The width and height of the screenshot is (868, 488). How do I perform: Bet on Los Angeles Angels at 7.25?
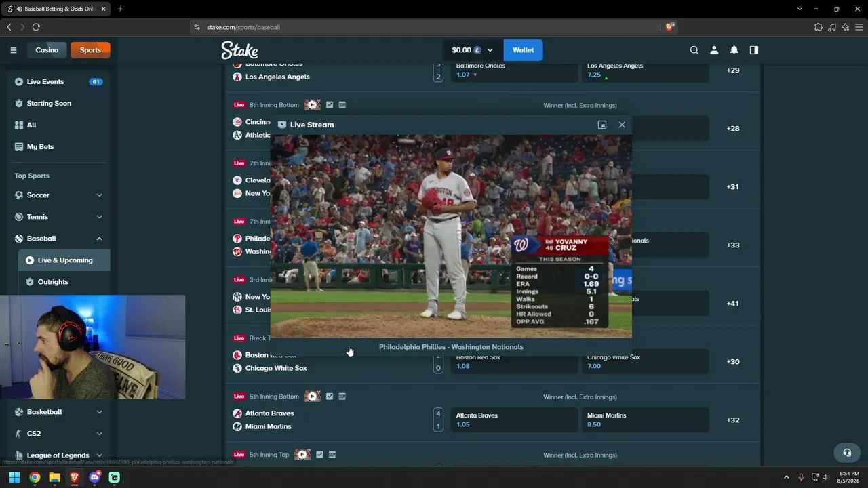pyautogui.click(x=645, y=70)
